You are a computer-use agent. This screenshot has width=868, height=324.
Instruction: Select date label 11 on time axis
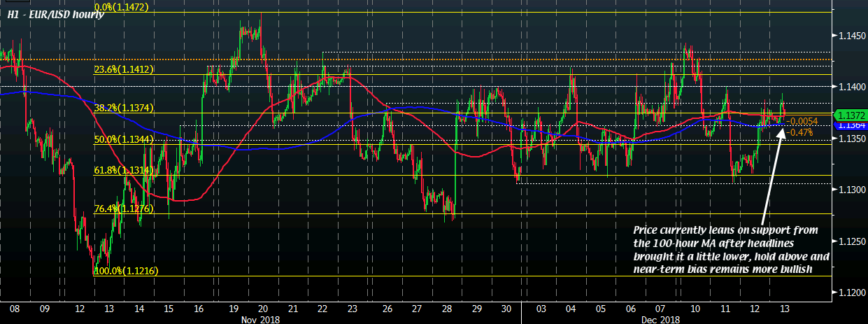[x=725, y=309]
